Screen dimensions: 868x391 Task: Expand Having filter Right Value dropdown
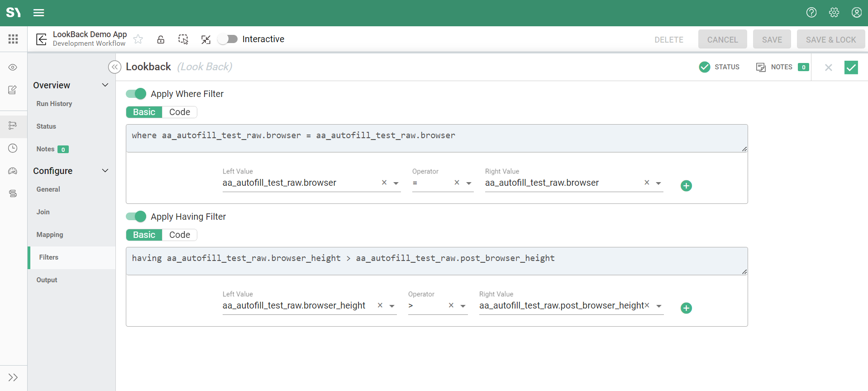coord(659,306)
